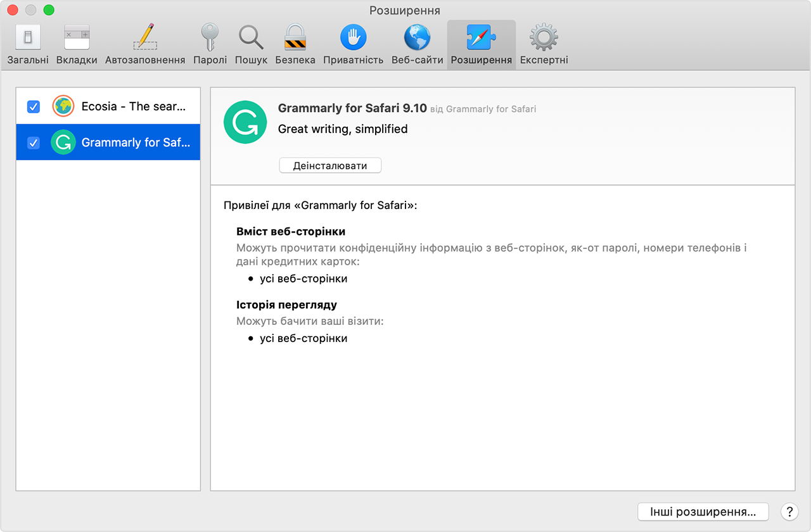Screen dimensions: 811x532
Task: Open the Загальні preferences pane
Action: [28, 44]
